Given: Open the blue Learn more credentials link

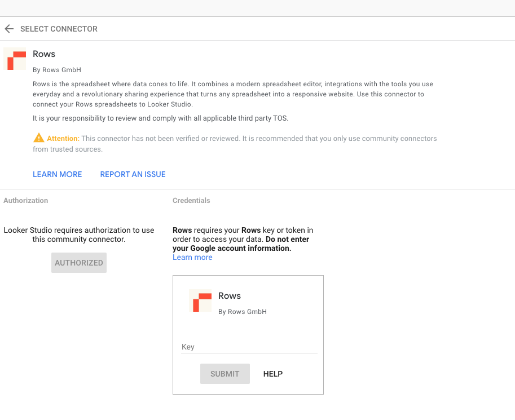Looking at the screenshot, I should click(x=192, y=258).
